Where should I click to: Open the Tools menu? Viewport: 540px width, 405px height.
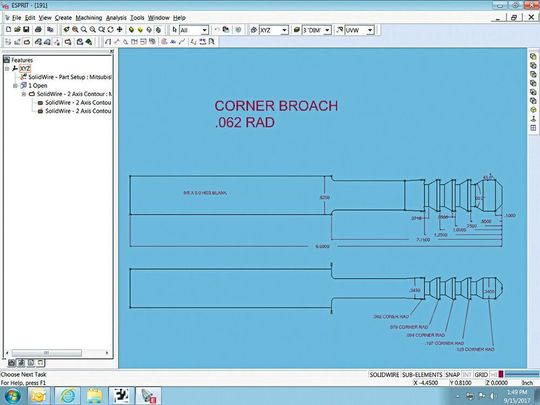pos(137,18)
